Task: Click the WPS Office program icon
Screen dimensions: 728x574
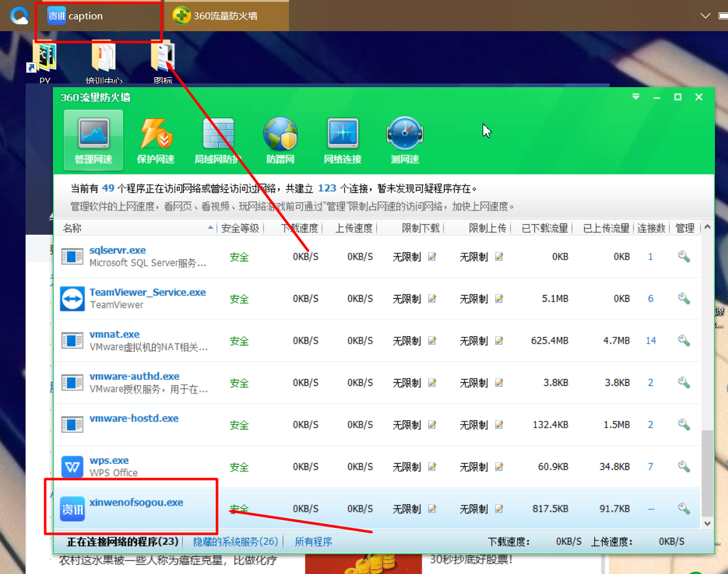Action: 72,467
